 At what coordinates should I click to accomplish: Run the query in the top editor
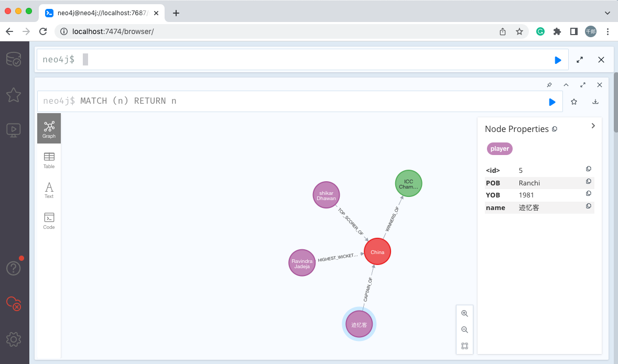coord(558,60)
